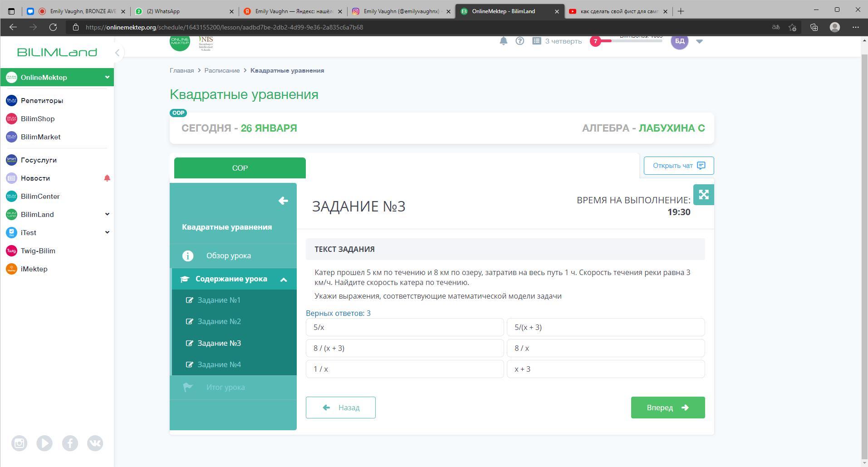Click the notification bell icon in header
This screenshot has width=868, height=467.
point(503,41)
